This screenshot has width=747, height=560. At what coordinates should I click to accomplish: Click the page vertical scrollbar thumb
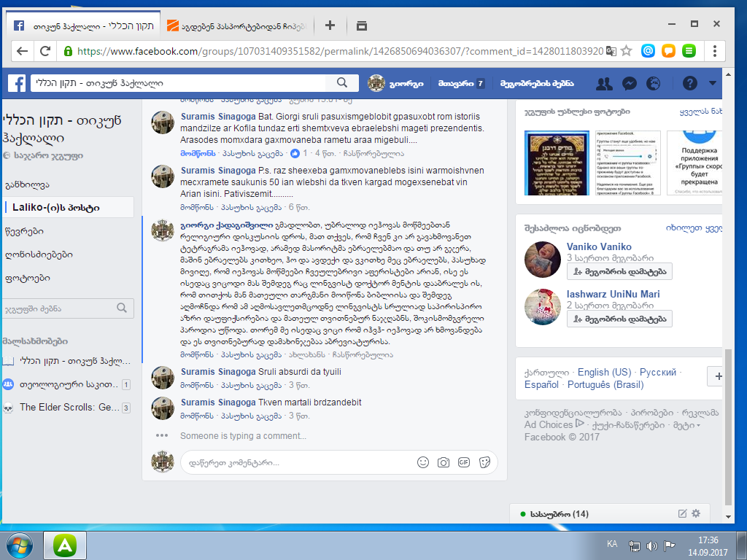(727, 427)
